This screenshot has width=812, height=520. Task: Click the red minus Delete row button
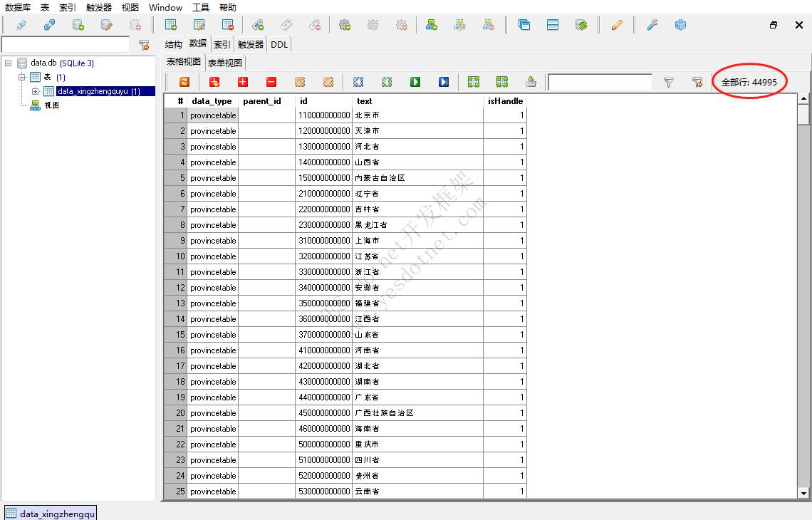pos(271,82)
